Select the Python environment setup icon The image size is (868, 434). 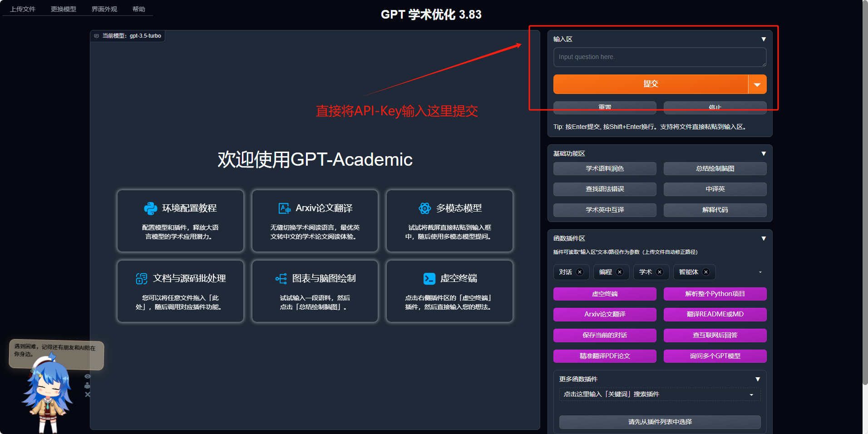click(x=151, y=208)
